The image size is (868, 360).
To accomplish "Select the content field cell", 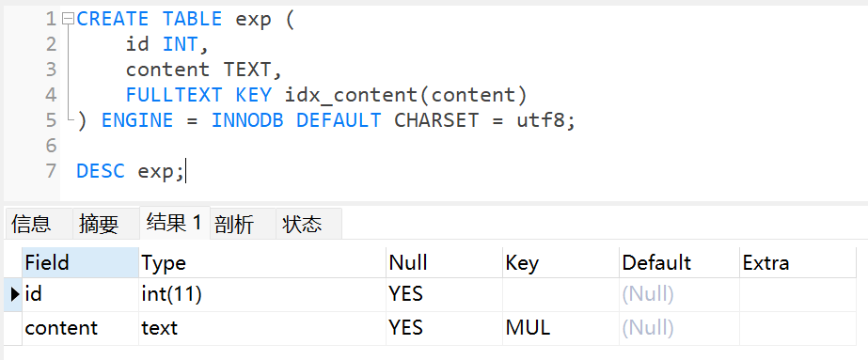I will coord(80,328).
